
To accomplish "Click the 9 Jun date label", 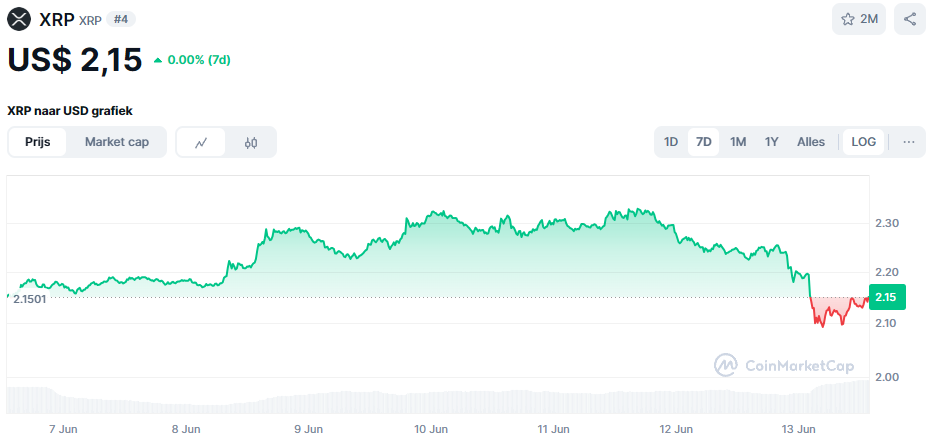I will pos(308,429).
